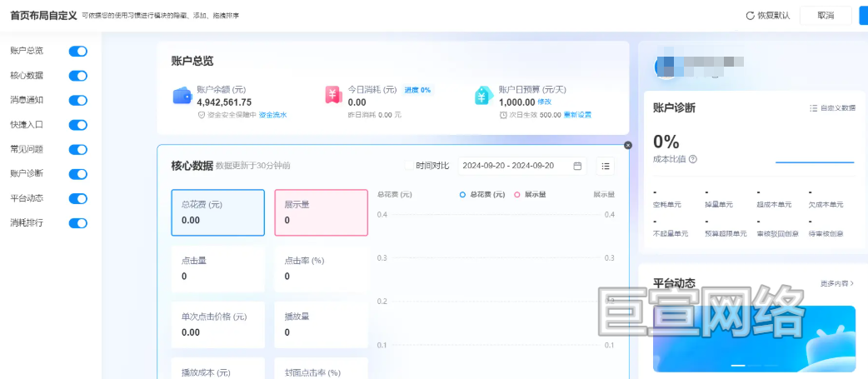868x379 pixels.
Task: Toggle the 账户总览 switch off
Action: tap(78, 52)
